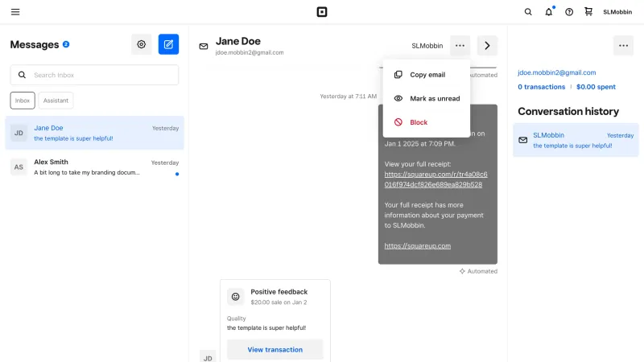Open the customer panel three-dot menu
Screen dimensions: 644x362
pos(623,46)
